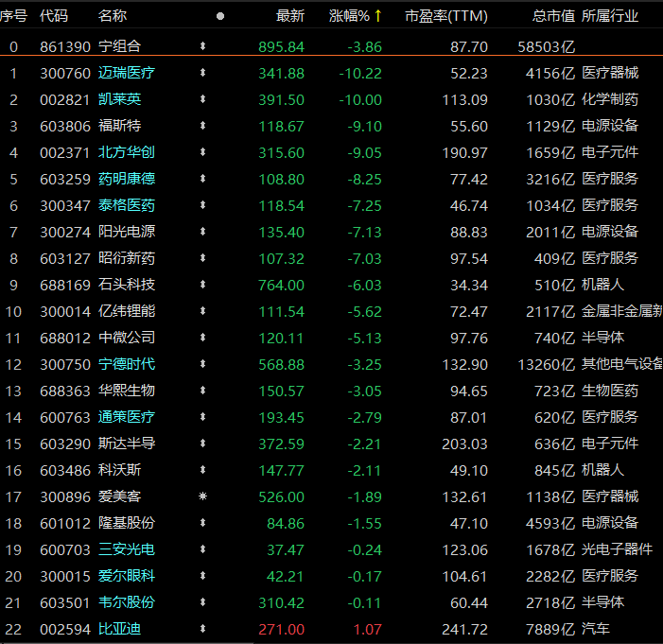Click marker icon in 韦尔股份 row

pyautogui.click(x=203, y=602)
